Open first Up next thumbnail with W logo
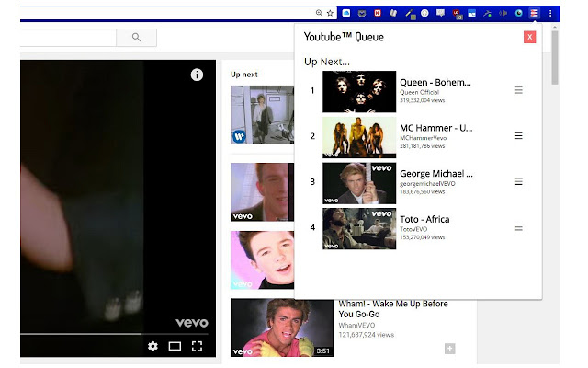The width and height of the screenshot is (588, 368). point(262,115)
